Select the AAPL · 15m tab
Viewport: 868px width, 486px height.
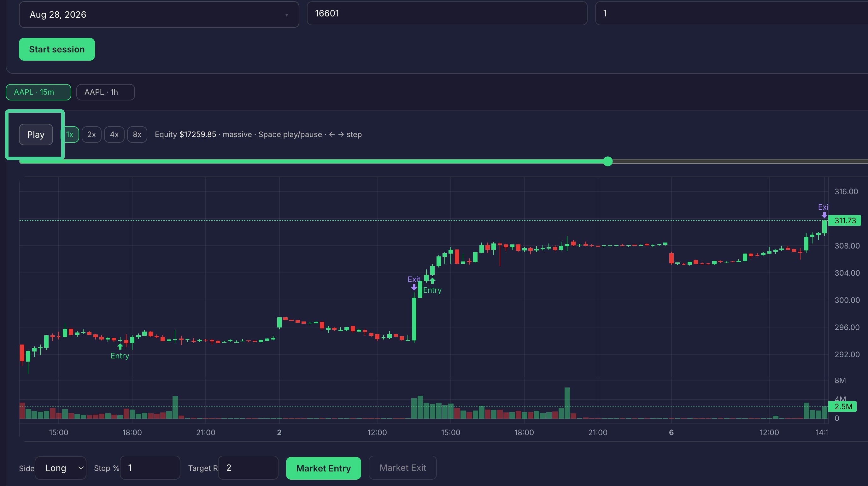coord(38,92)
